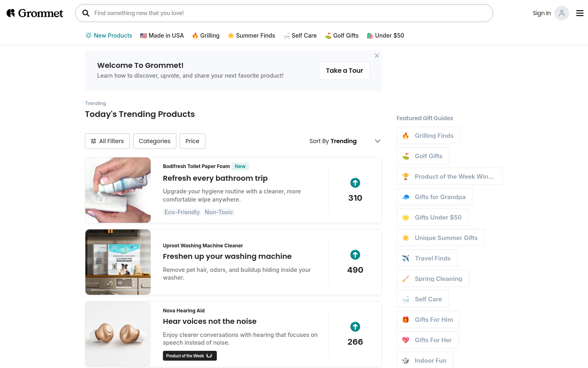Upvote the Uproot Washing Machine Cleaner

tap(355, 255)
